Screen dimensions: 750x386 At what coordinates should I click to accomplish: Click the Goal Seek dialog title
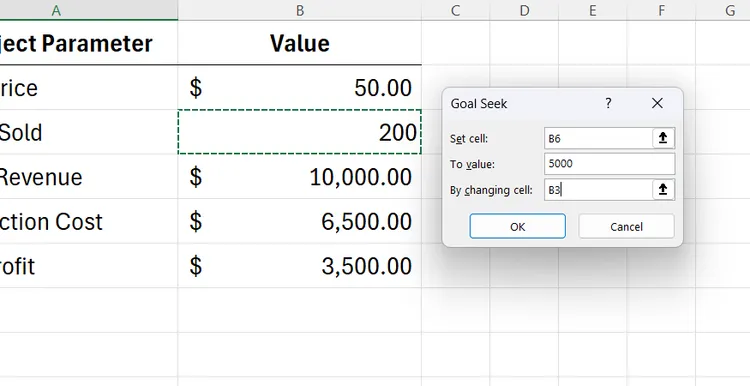tap(479, 103)
